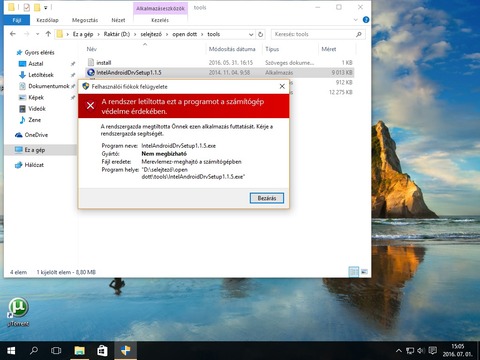Open the Kezelés tab
Screen dimensions: 480x360
[160, 20]
